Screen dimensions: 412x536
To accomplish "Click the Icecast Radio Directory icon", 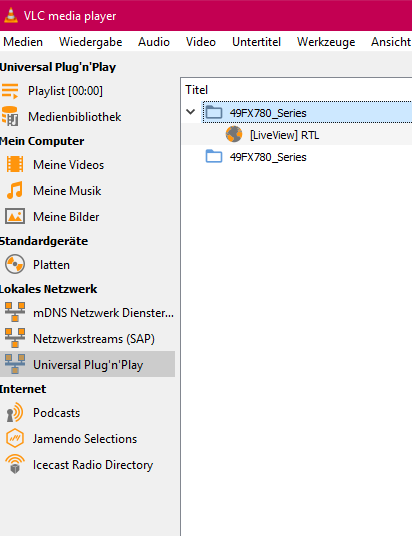I will (x=15, y=464).
